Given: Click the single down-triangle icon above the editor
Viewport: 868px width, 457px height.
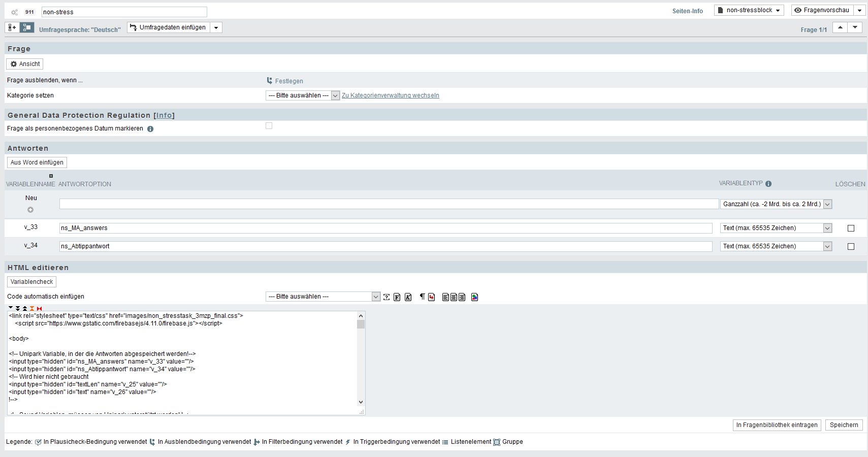Looking at the screenshot, I should coord(11,308).
